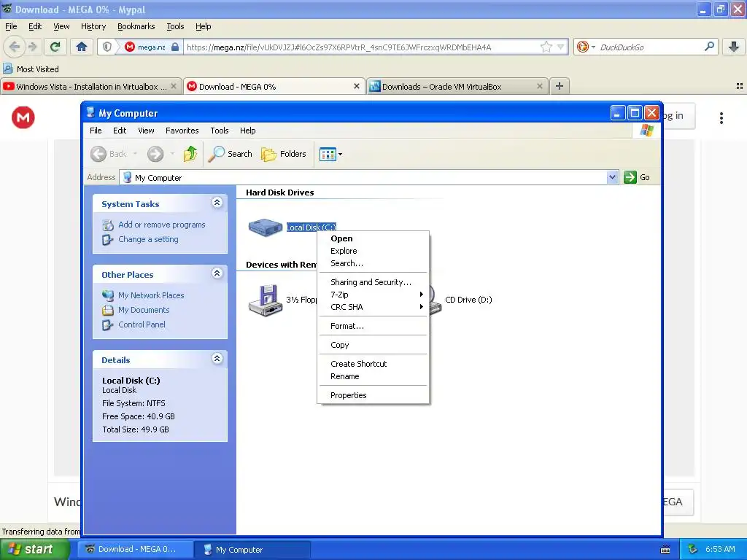Open the Forward history dropdown arrow
The width and height of the screenshot is (747, 560).
pos(172,154)
